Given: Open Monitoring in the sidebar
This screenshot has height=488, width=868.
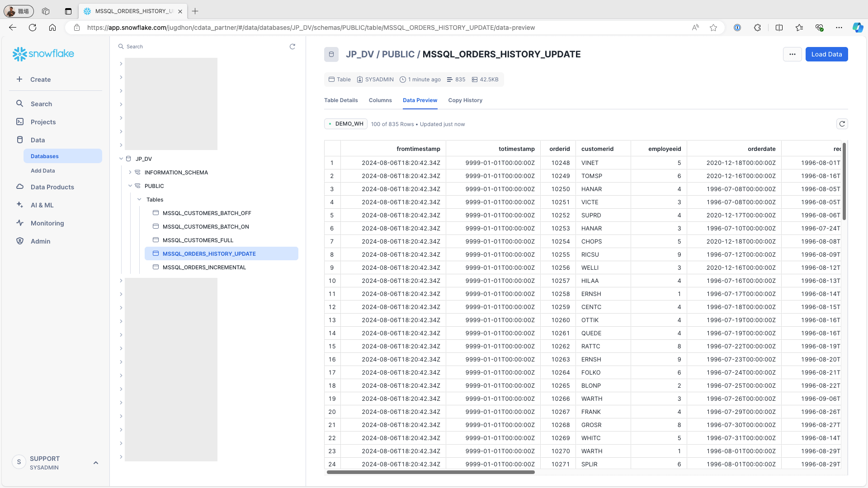Looking at the screenshot, I should 47,223.
